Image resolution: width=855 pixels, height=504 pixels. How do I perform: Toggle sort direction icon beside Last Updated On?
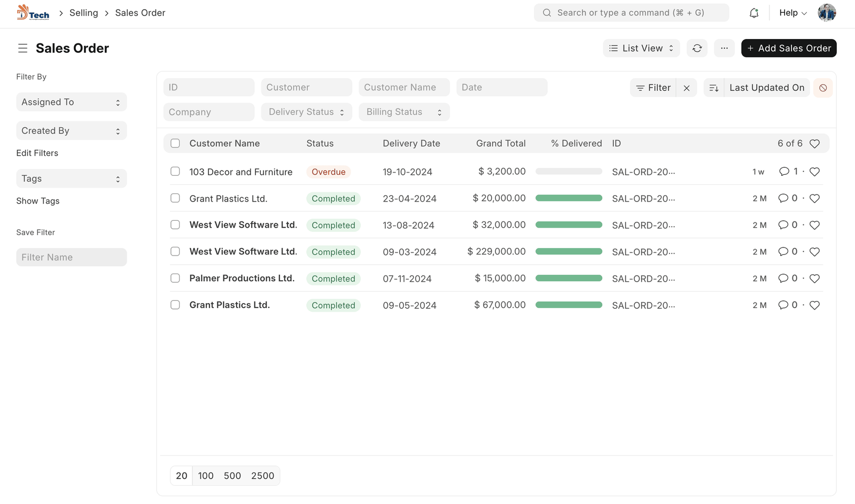(713, 88)
